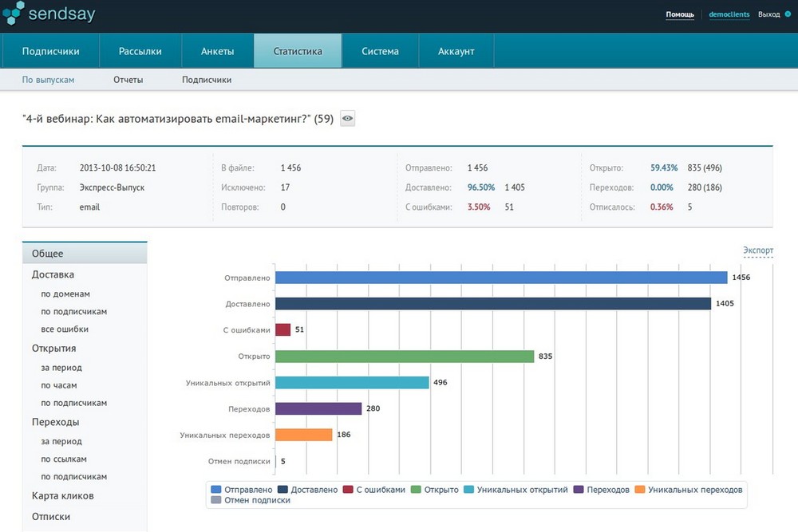This screenshot has width=798, height=532.
Task: Toggle the Уникальных переходов legend swatch
Action: point(640,489)
